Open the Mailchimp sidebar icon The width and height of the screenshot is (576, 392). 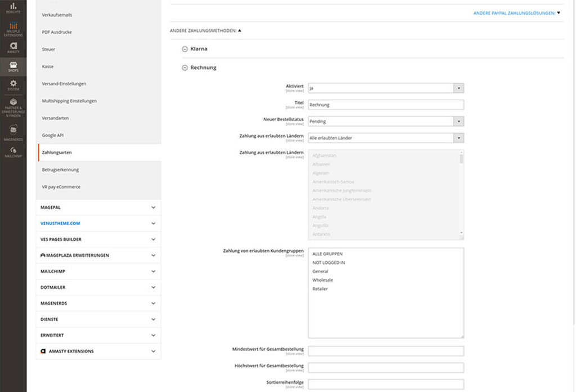13,151
